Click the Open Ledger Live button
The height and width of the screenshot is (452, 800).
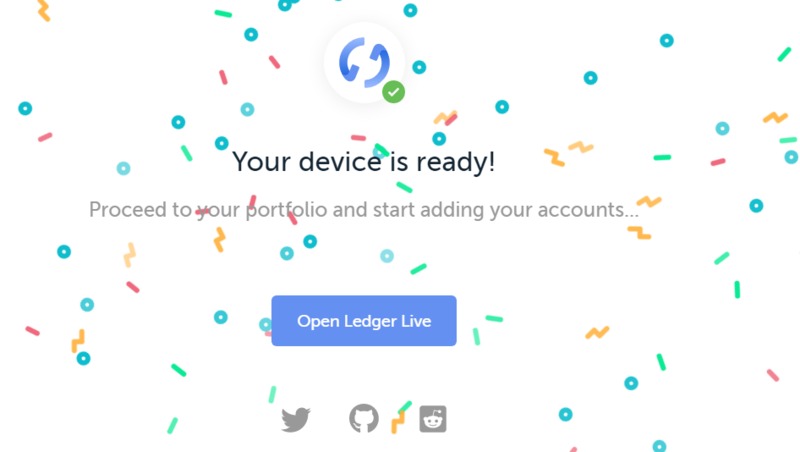point(364,320)
